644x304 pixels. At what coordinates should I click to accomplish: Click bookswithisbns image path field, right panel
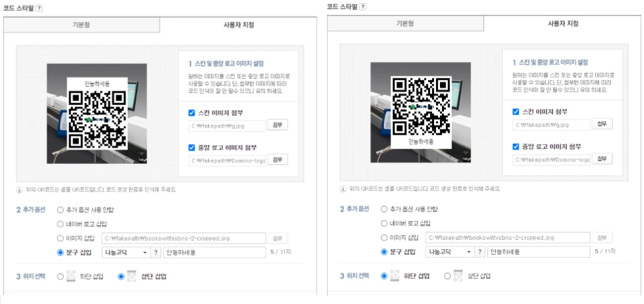pyautogui.click(x=508, y=238)
